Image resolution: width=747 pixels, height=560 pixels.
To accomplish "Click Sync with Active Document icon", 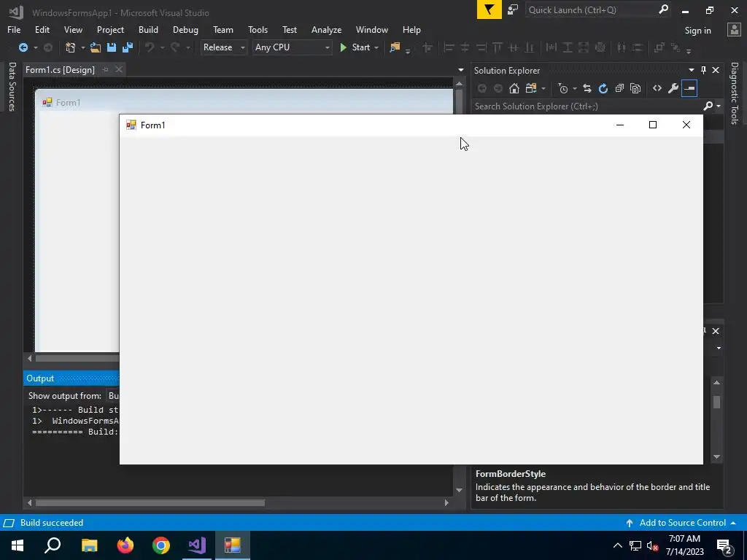I will click(587, 88).
